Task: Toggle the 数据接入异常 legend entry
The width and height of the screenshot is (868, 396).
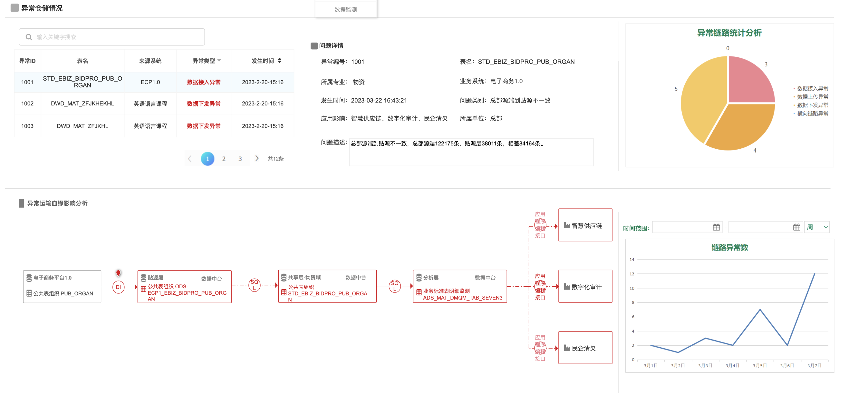Action: click(811, 88)
